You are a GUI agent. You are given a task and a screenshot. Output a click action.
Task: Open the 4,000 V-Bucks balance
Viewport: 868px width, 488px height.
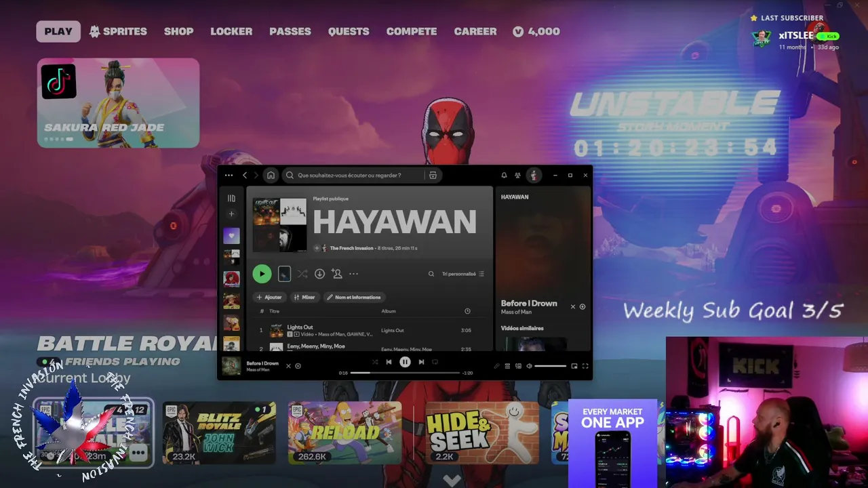click(x=536, y=31)
